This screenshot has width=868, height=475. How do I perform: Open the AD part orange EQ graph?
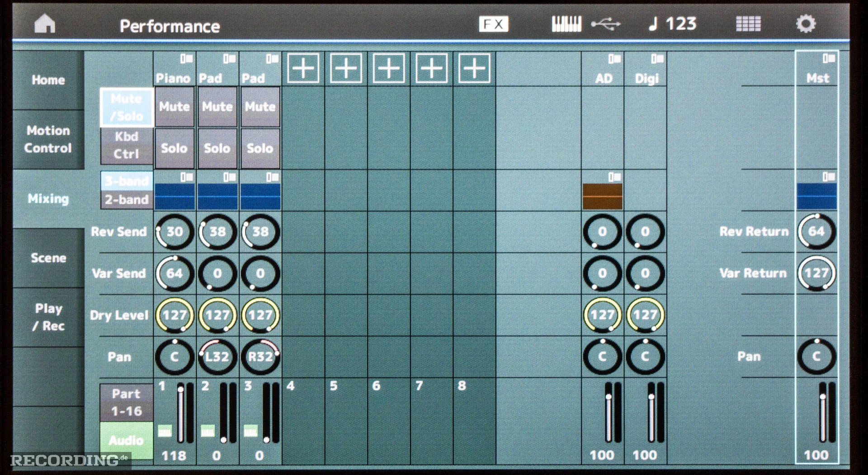coord(602,196)
